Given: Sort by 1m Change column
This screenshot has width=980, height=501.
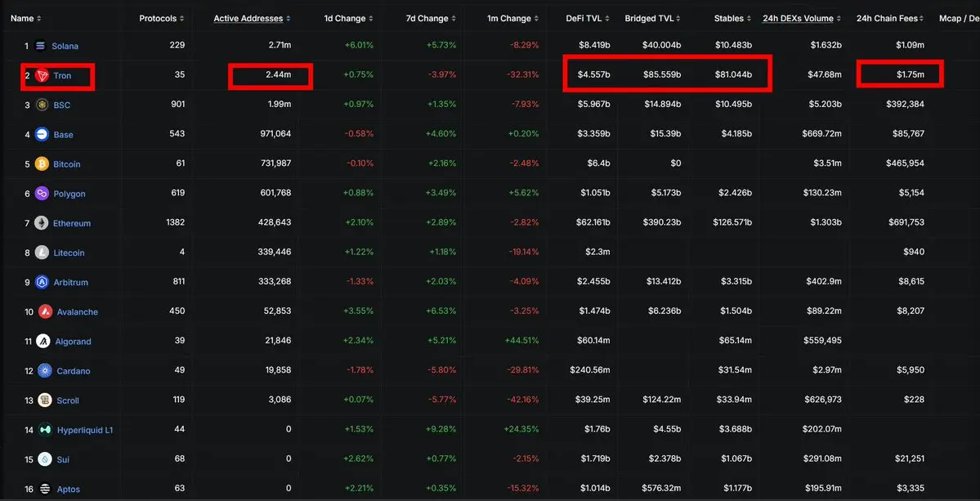Looking at the screenshot, I should pyautogui.click(x=513, y=19).
